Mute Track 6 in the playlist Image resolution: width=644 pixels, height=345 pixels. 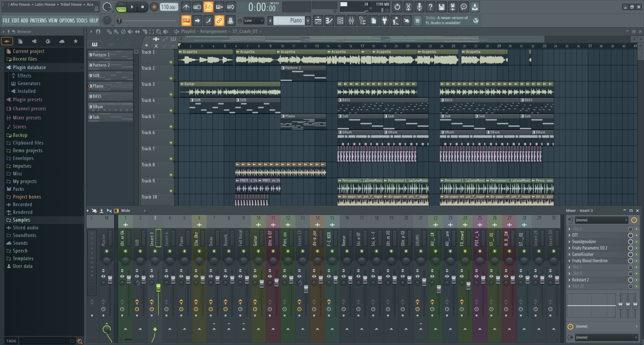coord(171,142)
